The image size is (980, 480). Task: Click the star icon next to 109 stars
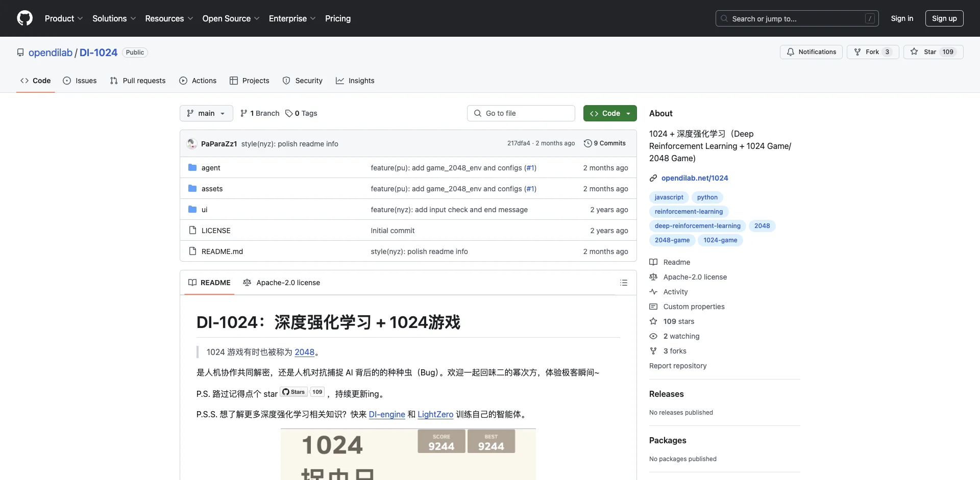pyautogui.click(x=653, y=321)
